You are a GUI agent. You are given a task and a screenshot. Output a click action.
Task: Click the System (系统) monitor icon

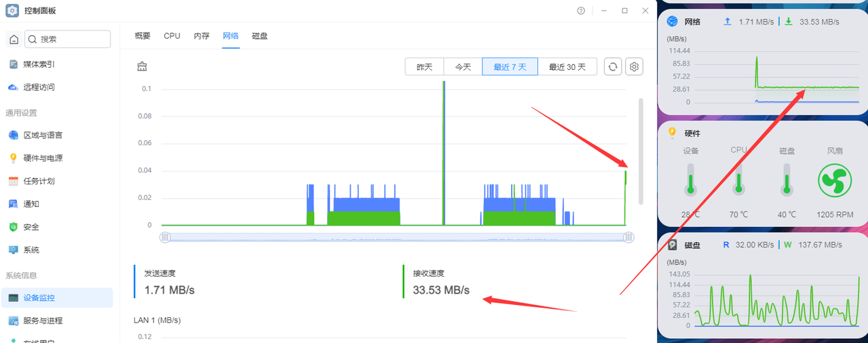tap(13, 250)
